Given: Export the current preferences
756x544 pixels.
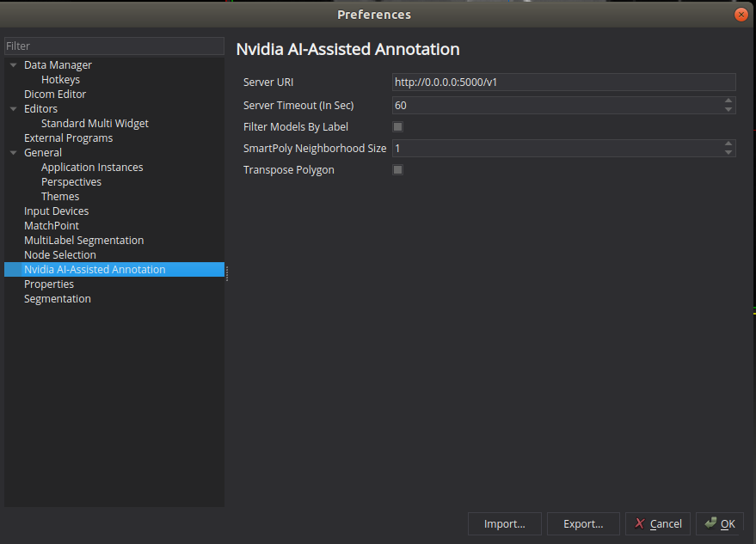Looking at the screenshot, I should tap(583, 523).
